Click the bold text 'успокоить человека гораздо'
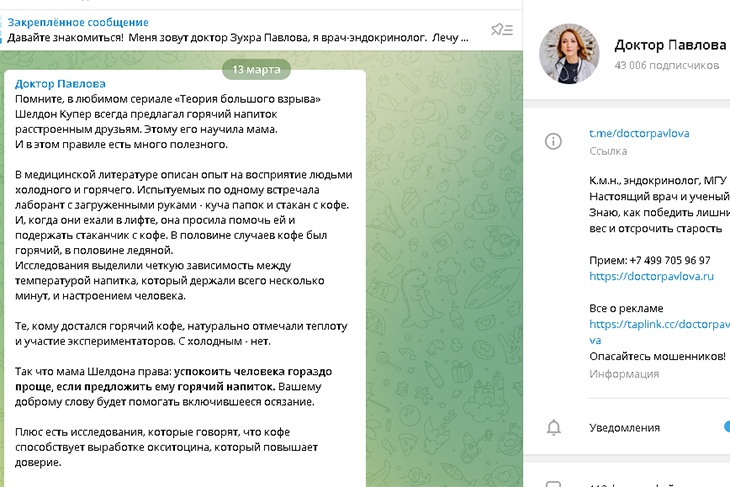 tap(253, 372)
